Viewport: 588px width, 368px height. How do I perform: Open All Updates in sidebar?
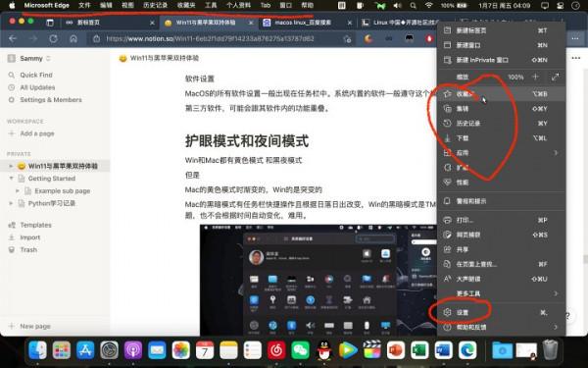[37, 87]
